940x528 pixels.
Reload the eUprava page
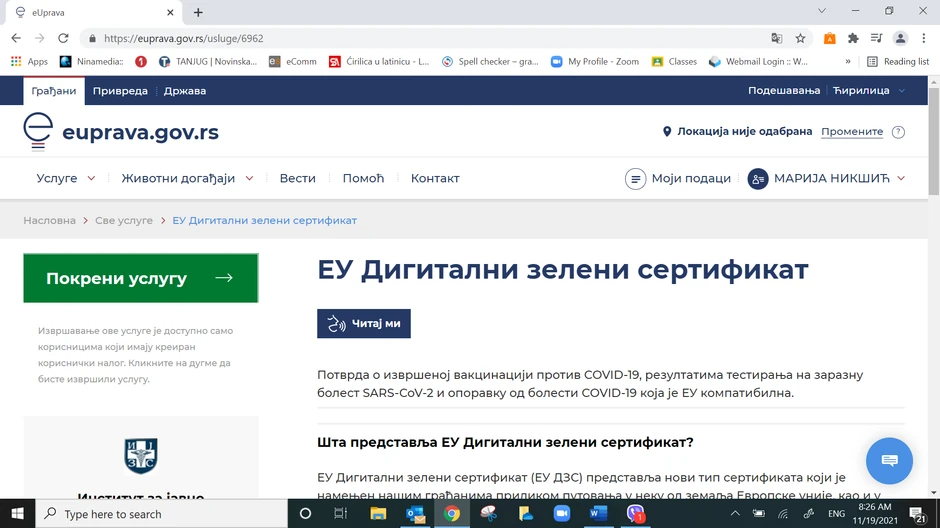click(63, 38)
